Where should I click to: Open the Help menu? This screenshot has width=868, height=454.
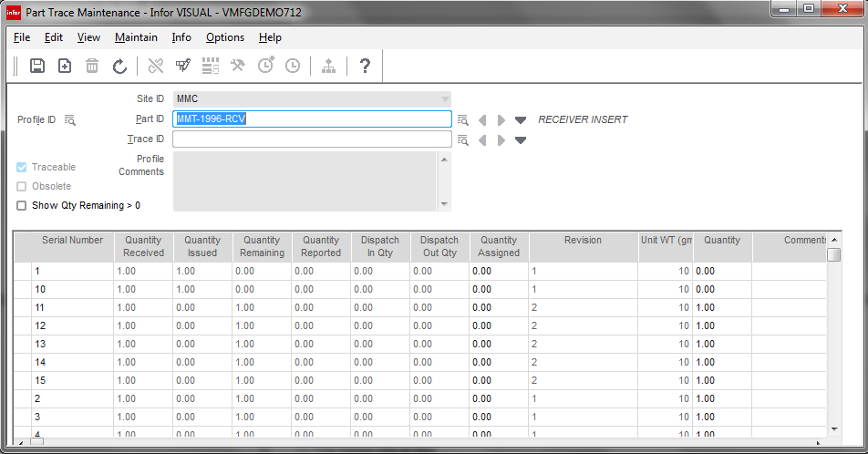click(270, 37)
